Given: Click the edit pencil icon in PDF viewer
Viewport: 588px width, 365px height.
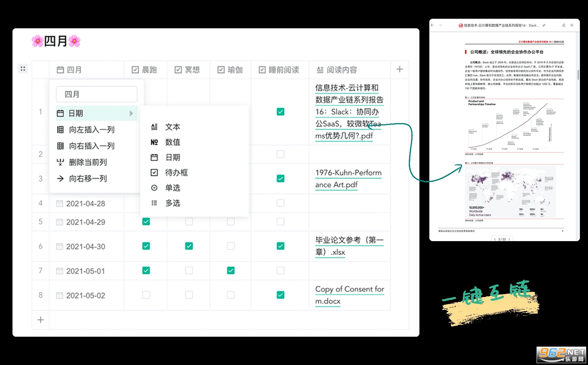Looking at the screenshot, I should (563, 25).
